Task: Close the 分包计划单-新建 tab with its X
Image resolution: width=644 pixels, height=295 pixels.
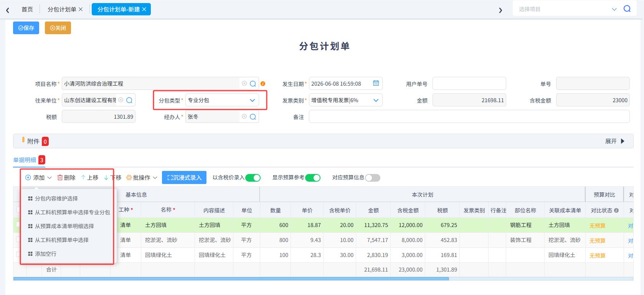Action: click(144, 9)
